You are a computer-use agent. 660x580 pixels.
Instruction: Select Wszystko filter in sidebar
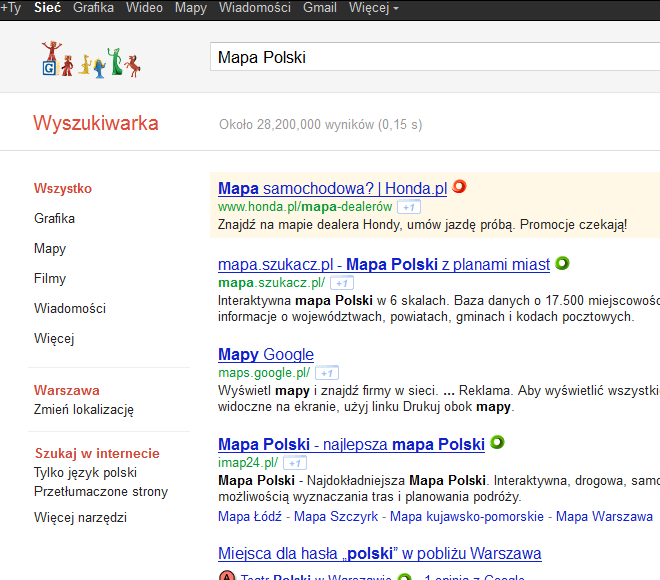pyautogui.click(x=63, y=188)
